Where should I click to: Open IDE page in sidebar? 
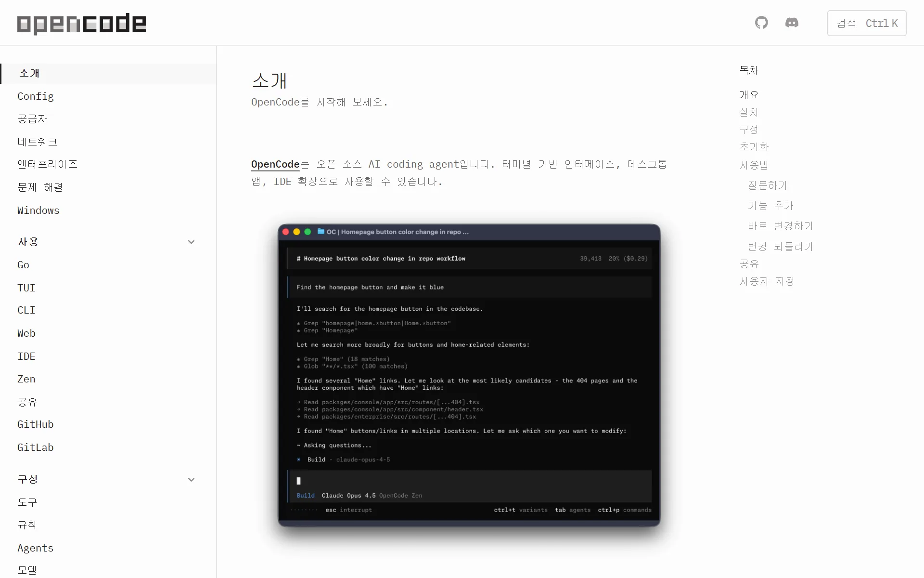point(26,356)
